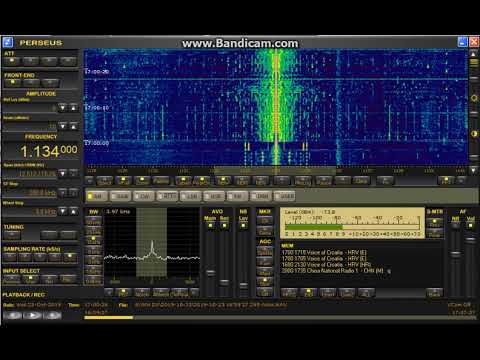Image resolution: width=480 pixels, height=360 pixels.
Task: Select AM demodulation mode
Action: coord(97,196)
